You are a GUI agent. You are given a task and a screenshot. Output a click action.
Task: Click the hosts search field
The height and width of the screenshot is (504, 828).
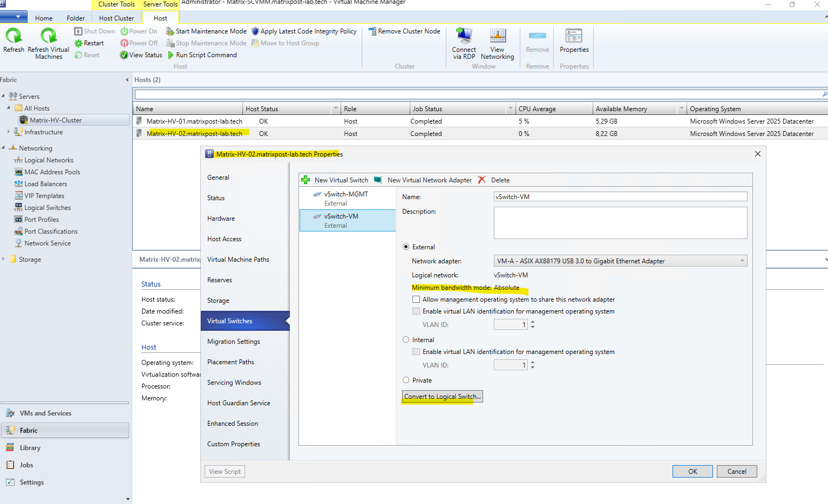(478, 94)
